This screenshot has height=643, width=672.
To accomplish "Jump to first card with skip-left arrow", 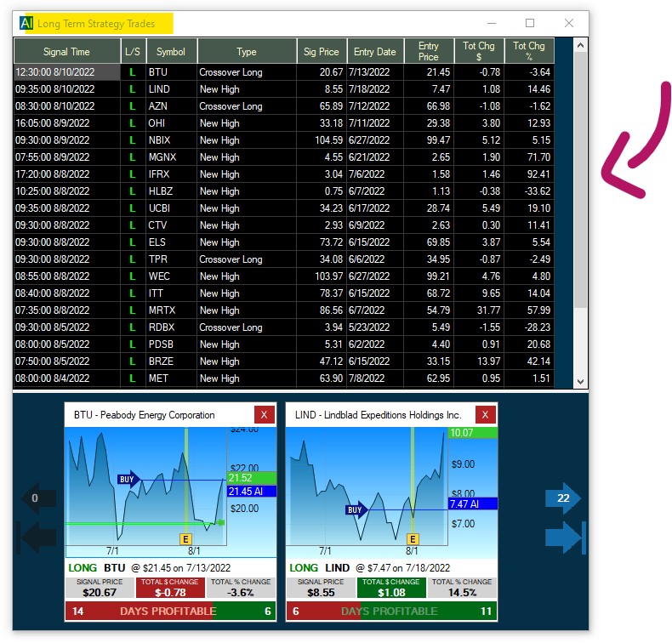I will 37,538.
